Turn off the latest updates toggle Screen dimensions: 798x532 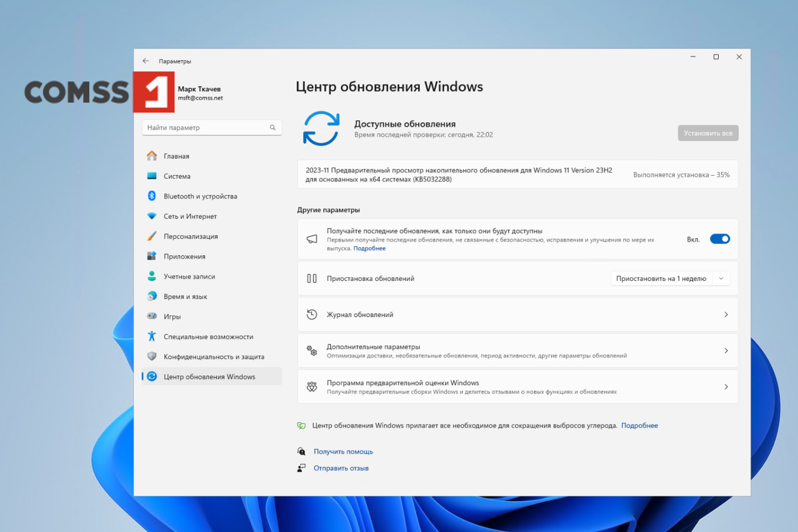tap(720, 239)
